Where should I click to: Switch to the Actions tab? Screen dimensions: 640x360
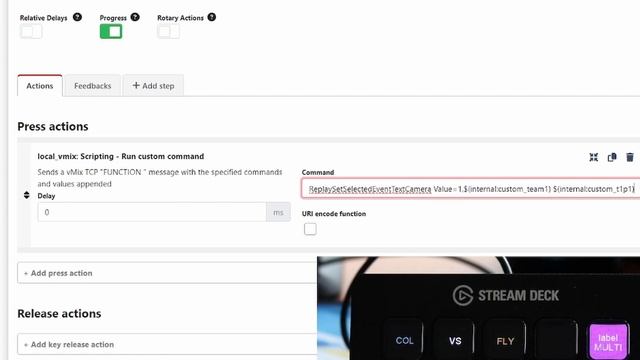(40, 86)
